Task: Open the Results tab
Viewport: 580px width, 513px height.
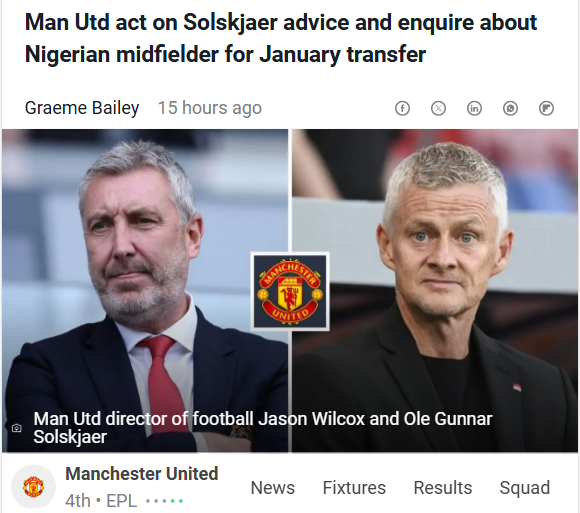Action: (443, 487)
